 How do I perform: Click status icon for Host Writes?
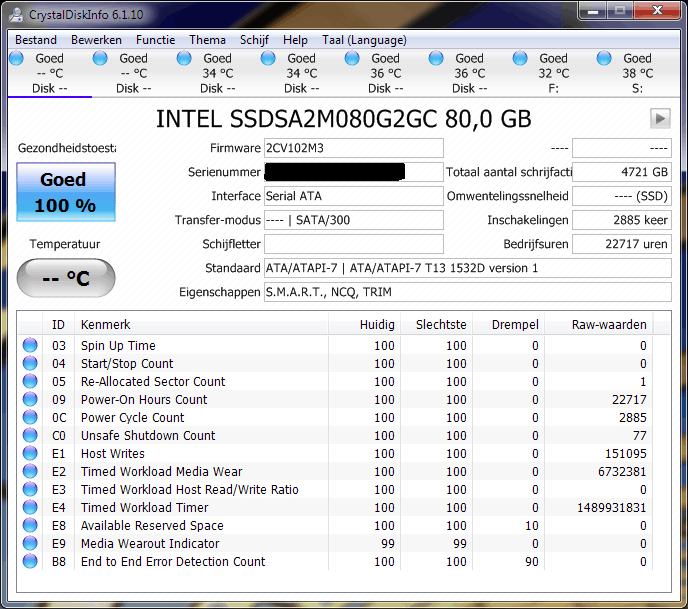pyautogui.click(x=30, y=453)
